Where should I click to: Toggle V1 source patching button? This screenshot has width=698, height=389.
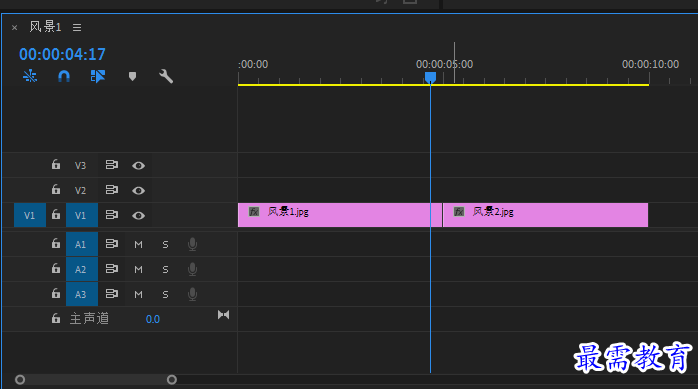[x=29, y=215]
